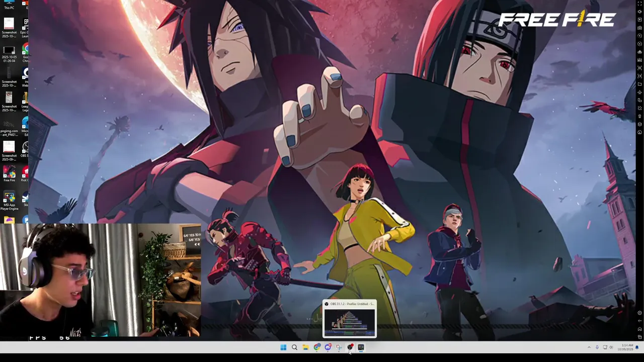
Task: Open the notification bell in taskbar
Action: point(637,347)
